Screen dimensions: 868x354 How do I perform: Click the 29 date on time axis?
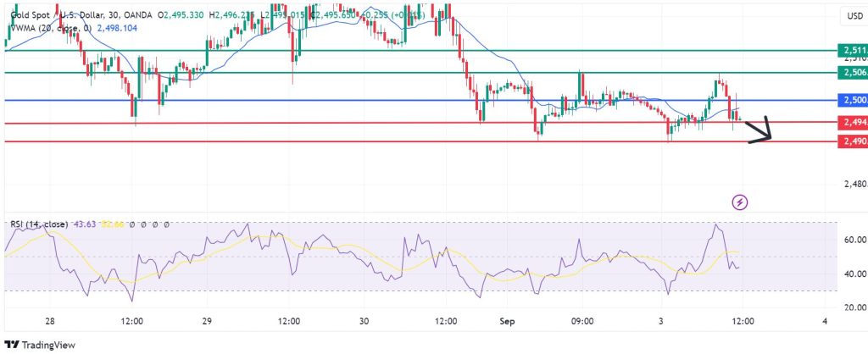coord(207,321)
